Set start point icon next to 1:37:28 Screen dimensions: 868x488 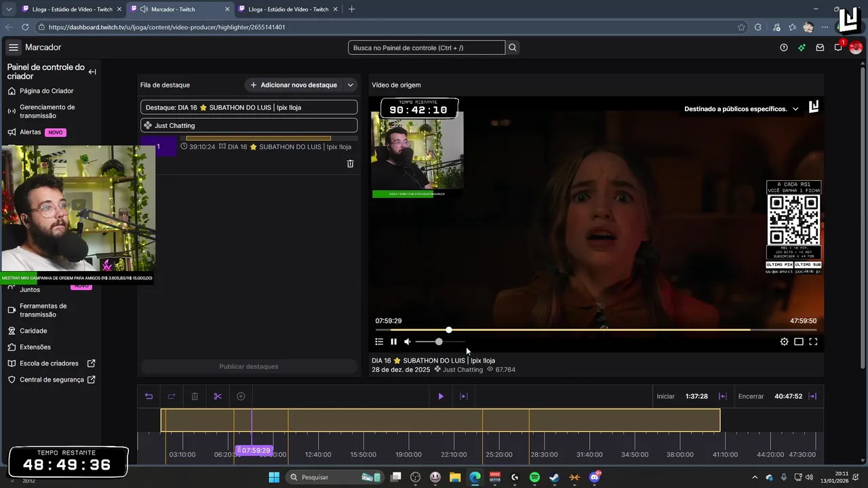click(723, 396)
